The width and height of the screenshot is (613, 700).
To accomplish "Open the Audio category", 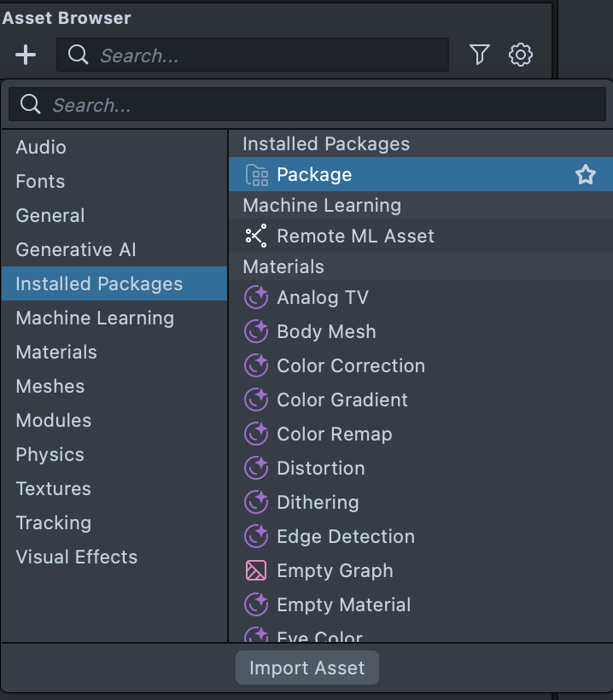I will click(41, 148).
